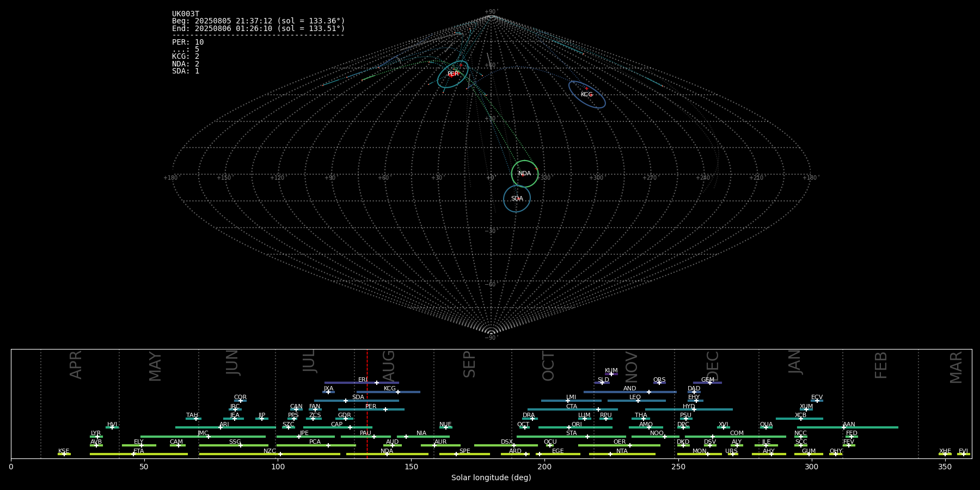
Task: Click the NDA radiant circle on the sky map
Action: click(525, 174)
